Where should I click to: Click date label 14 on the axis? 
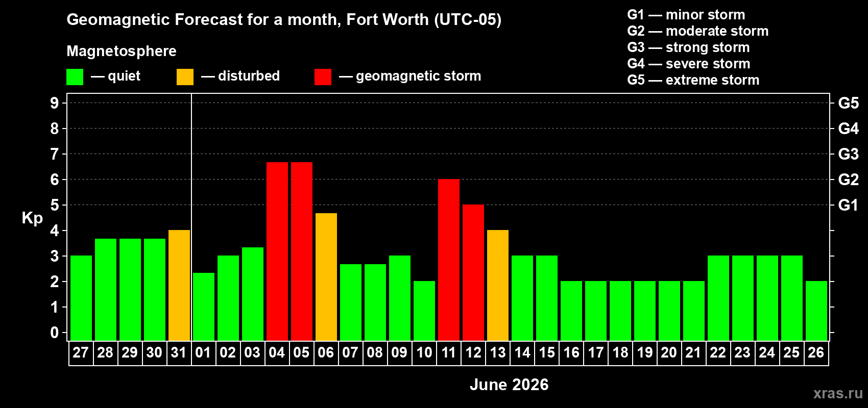(522, 352)
